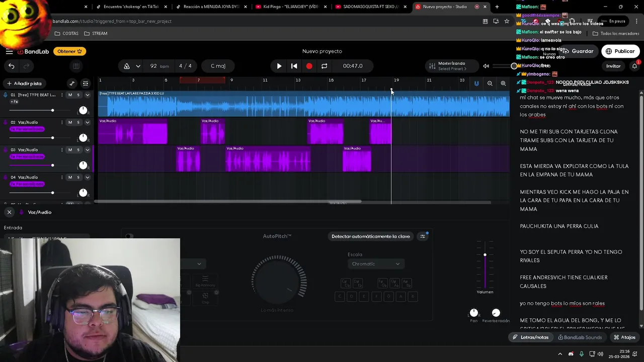Viewport: 644px width, 362px height.
Task: Mute the master volume speaker icon
Action: tap(486, 66)
